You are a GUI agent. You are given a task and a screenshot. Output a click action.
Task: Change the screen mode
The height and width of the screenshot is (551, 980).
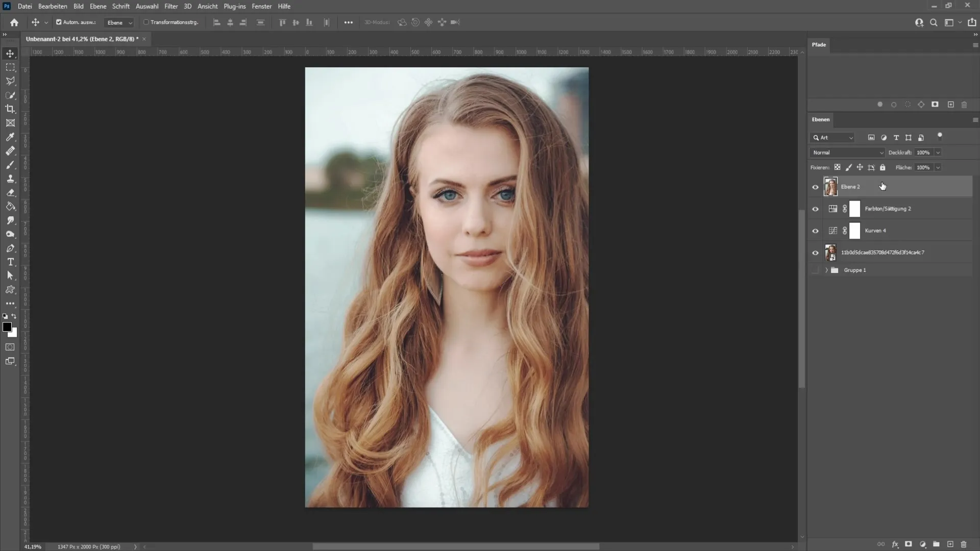click(x=10, y=361)
